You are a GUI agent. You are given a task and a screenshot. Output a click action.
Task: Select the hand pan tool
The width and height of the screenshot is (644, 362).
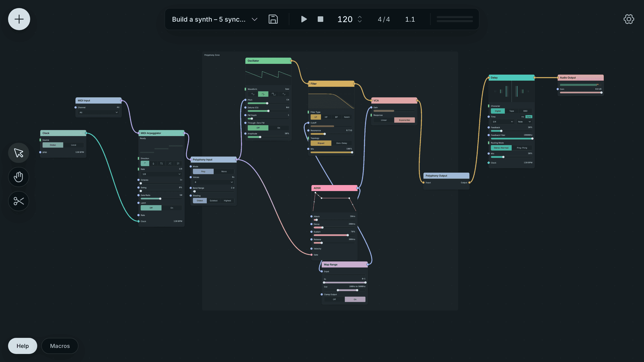(x=19, y=177)
